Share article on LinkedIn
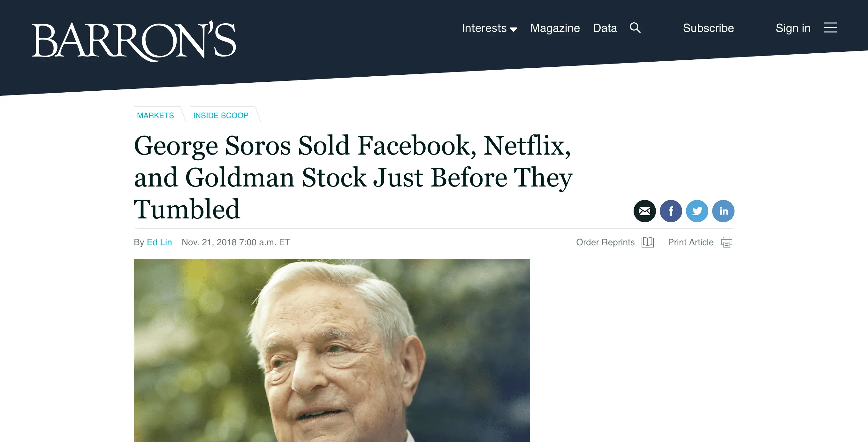 (723, 211)
